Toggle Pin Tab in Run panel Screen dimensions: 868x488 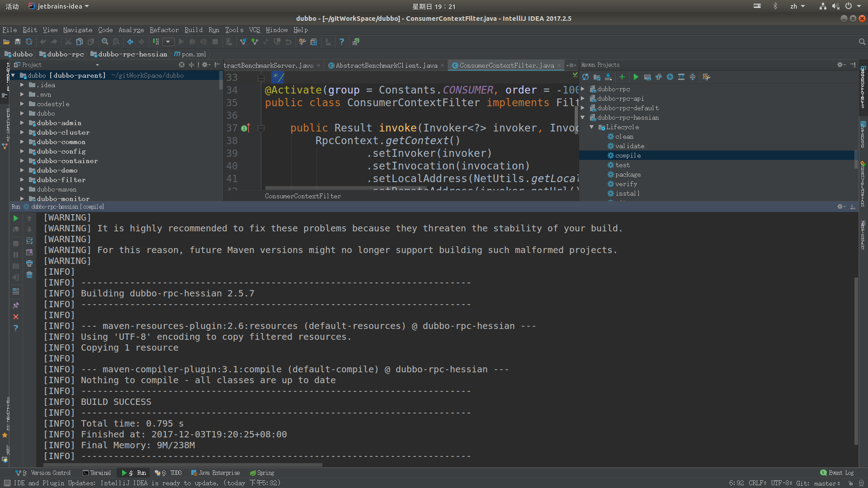[16, 305]
